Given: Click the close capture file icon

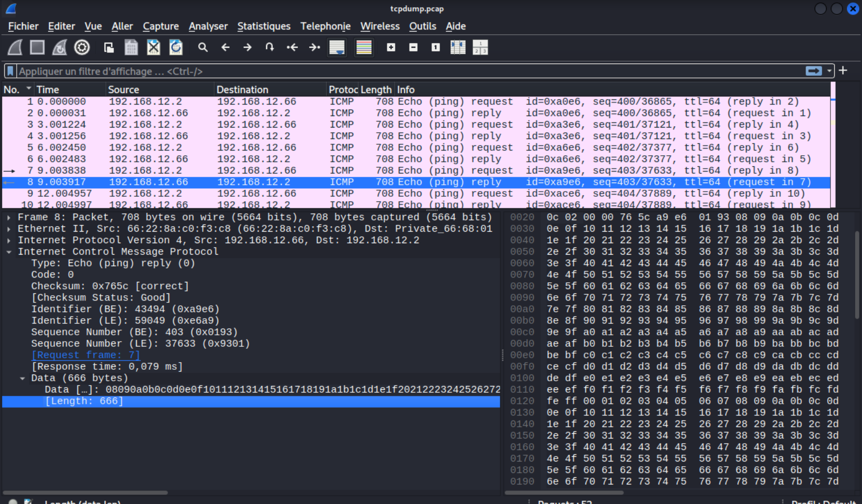Looking at the screenshot, I should point(153,47).
